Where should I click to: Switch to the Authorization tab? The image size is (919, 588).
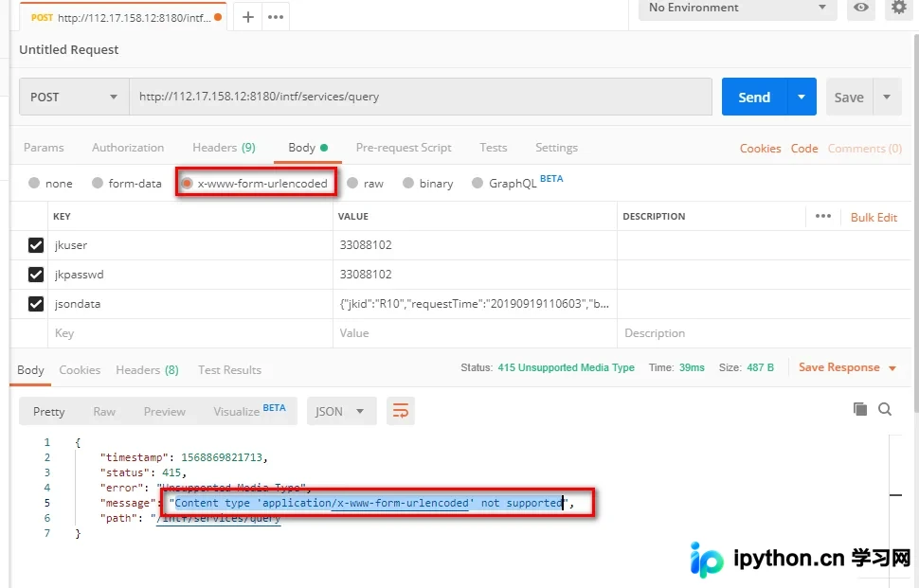coord(128,148)
